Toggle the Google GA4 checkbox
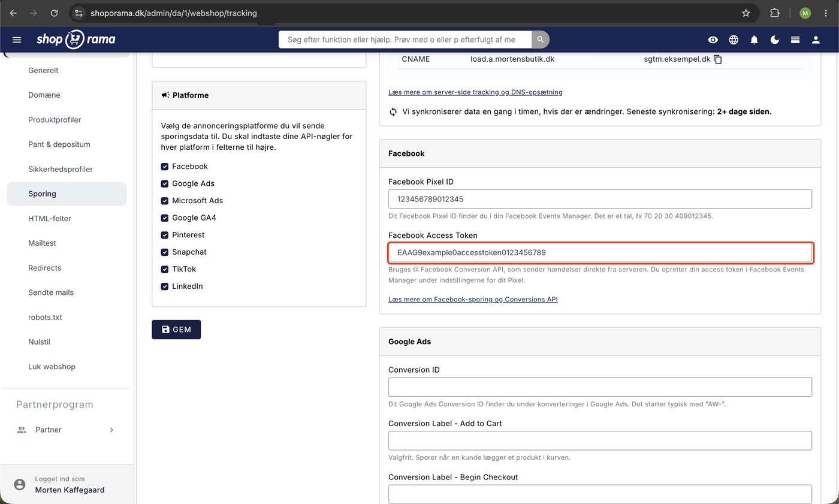This screenshot has width=839, height=504. 164,218
